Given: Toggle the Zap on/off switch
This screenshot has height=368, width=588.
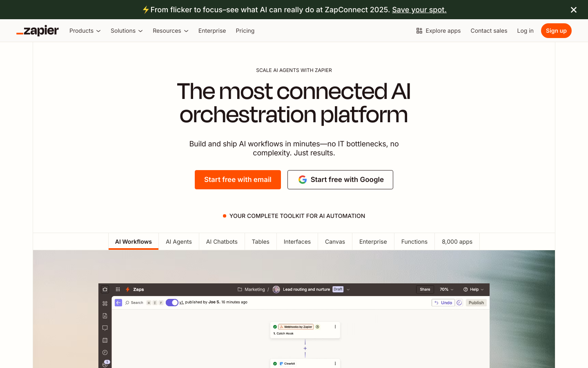Looking at the screenshot, I should tap(172, 303).
